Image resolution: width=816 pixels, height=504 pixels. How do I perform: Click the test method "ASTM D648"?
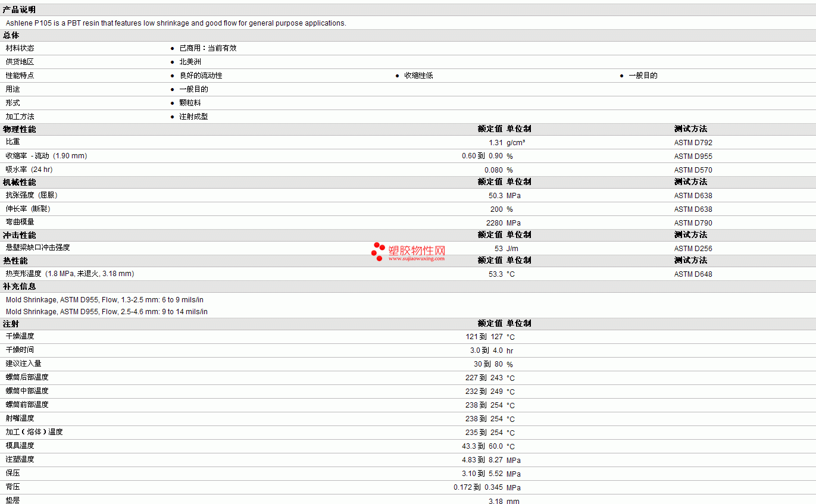[x=693, y=274]
